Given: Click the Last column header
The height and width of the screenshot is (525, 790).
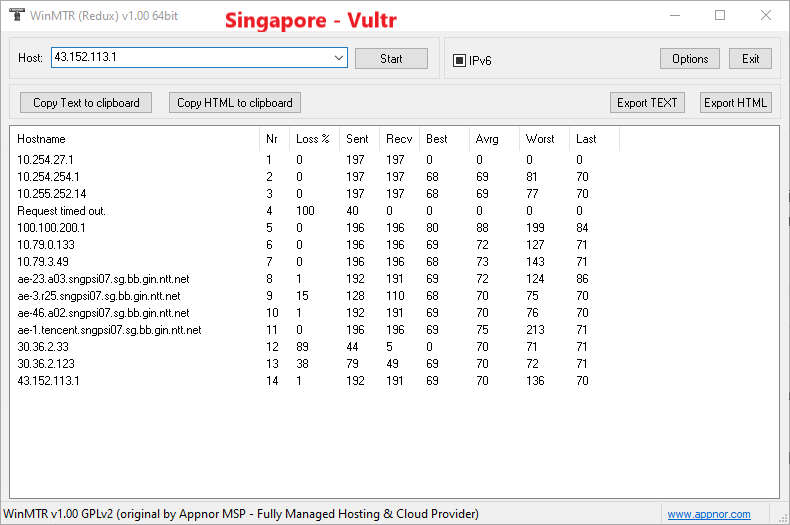Looking at the screenshot, I should pos(595,139).
